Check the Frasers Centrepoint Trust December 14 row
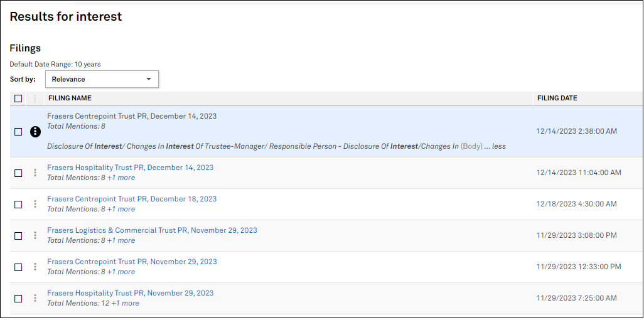Screen dimensions: 644x320 [x=18, y=132]
